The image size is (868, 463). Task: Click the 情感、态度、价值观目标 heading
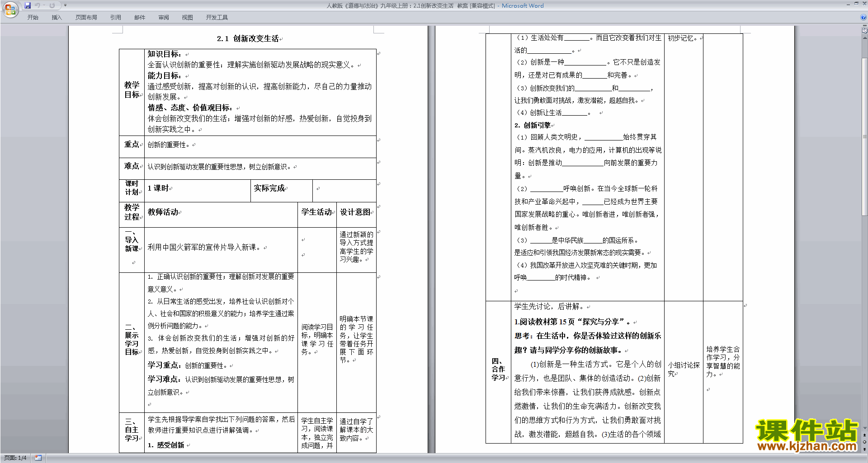pos(190,108)
